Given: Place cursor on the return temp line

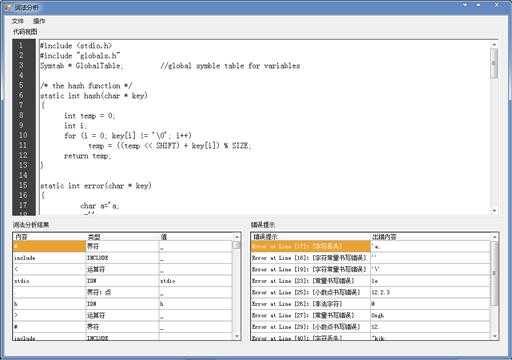Looking at the screenshot, I should click(88, 156).
